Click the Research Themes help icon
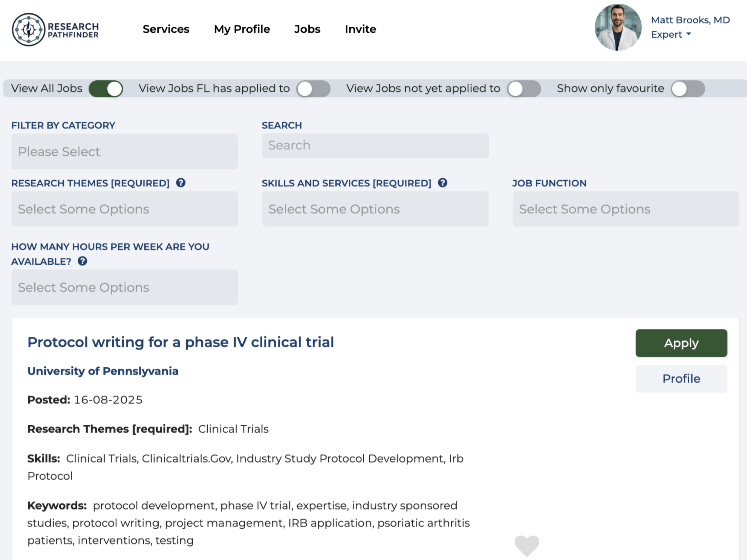Image resolution: width=747 pixels, height=560 pixels. coord(181,183)
